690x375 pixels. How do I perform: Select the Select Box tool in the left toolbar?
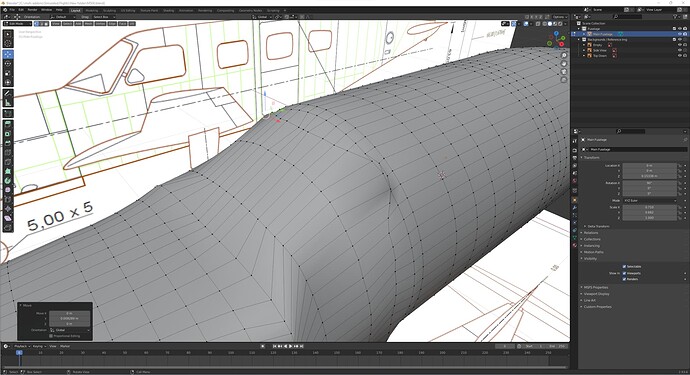[8, 34]
